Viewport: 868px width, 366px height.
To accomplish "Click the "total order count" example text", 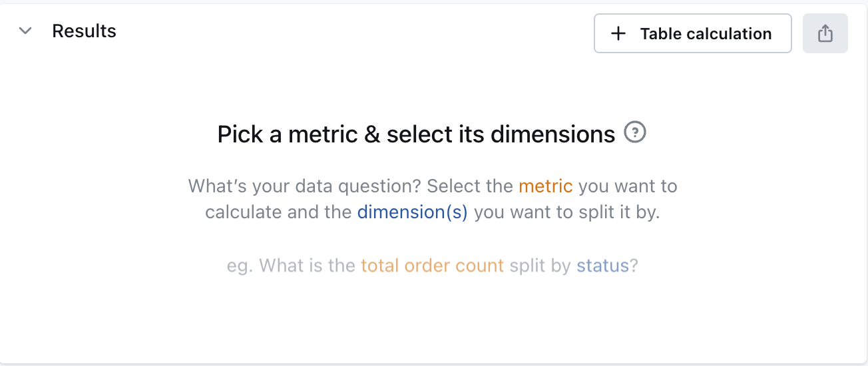I will (432, 266).
